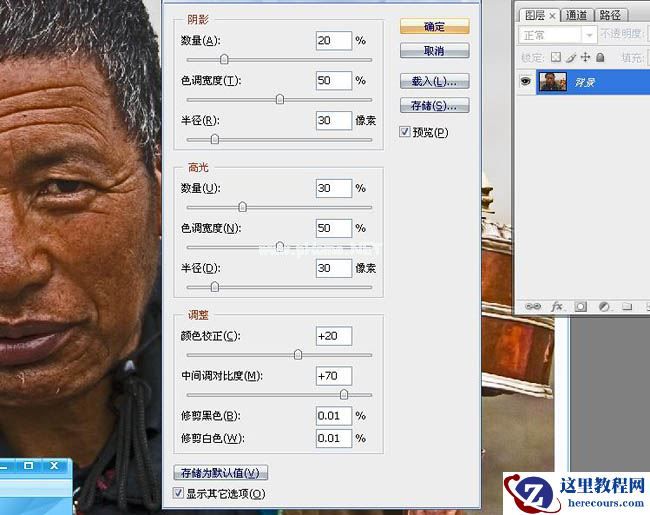650x515 pixels.
Task: Click lock image pixels brush icon
Action: [571, 58]
